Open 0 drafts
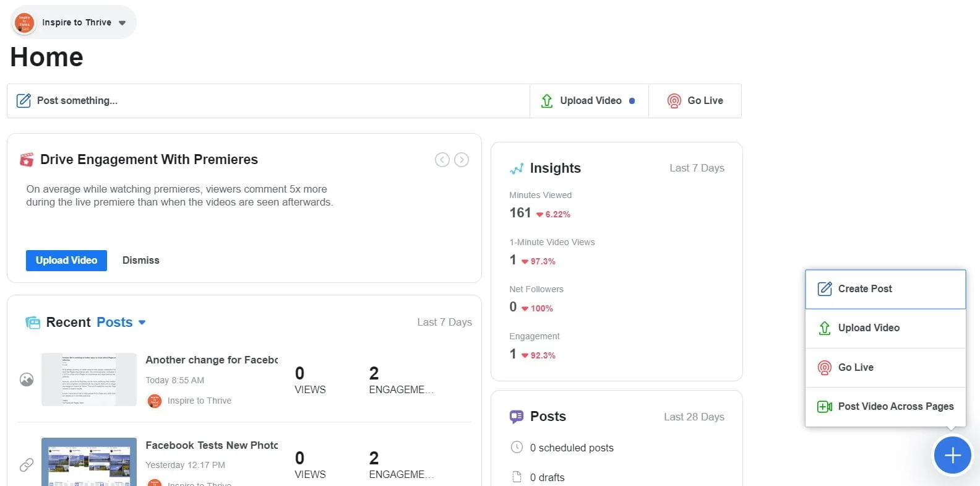This screenshot has width=980, height=486. (x=547, y=477)
